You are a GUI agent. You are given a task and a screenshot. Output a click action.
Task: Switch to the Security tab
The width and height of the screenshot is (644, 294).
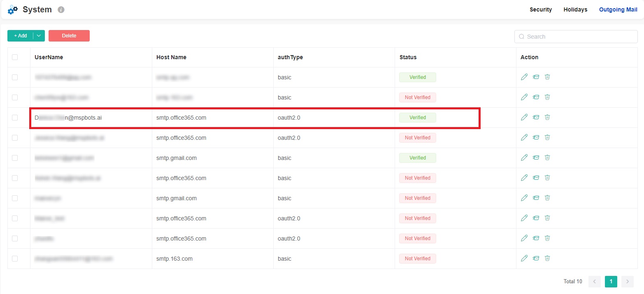(x=540, y=9)
